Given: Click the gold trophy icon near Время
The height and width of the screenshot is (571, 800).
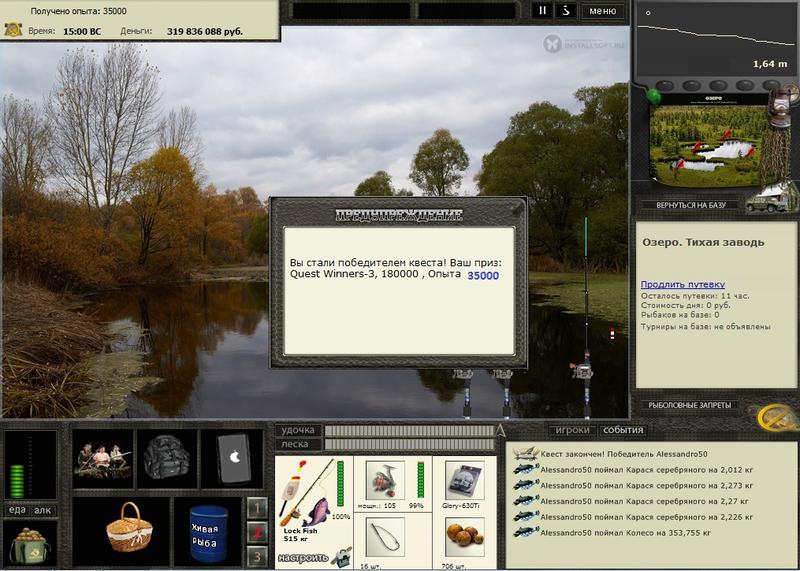Looking at the screenshot, I should point(13,30).
